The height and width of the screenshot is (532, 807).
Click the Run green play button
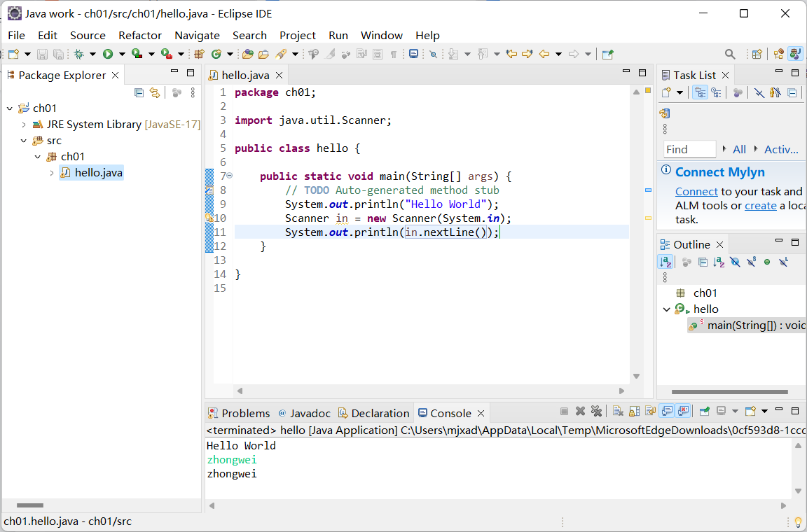[x=108, y=54]
